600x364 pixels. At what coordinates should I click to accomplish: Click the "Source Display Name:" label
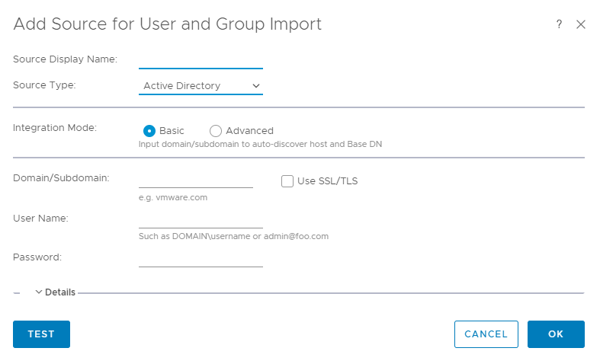click(65, 59)
